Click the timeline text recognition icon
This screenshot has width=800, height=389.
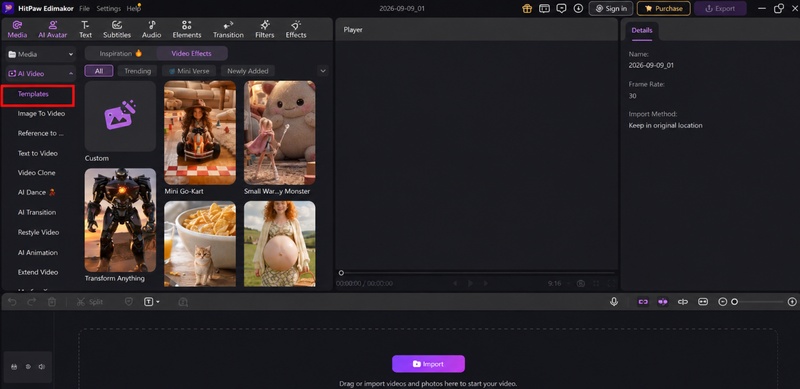tap(183, 302)
